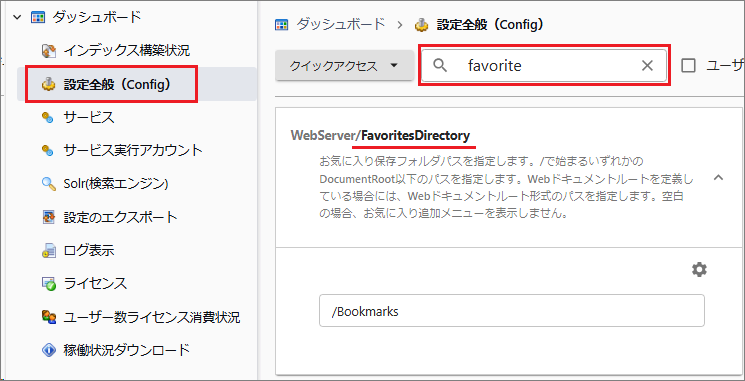Viewport: 745px width, 381px height.
Task: Click the ログ表示 icon in sidebar
Action: click(x=48, y=250)
